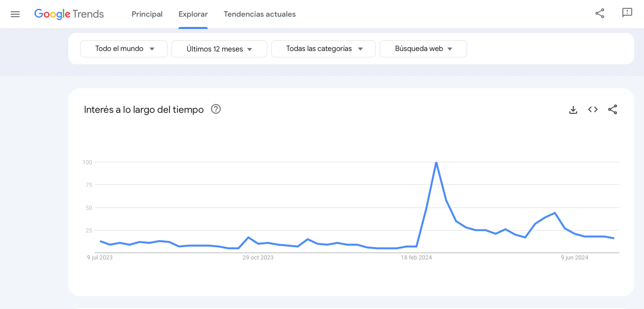The image size is (644, 309).
Task: Open the hamburger main menu
Action: [15, 14]
